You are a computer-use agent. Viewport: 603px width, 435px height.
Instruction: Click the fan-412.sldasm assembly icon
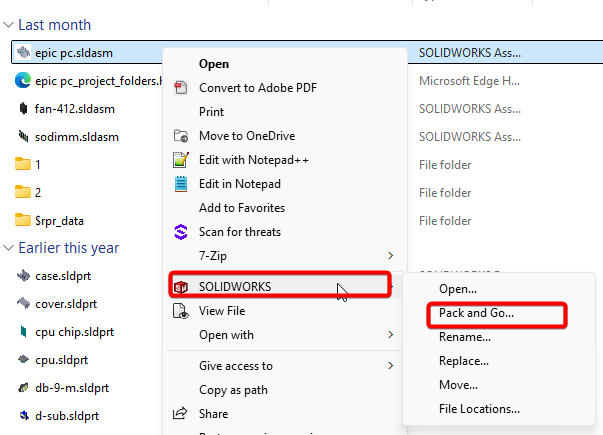[x=23, y=109]
